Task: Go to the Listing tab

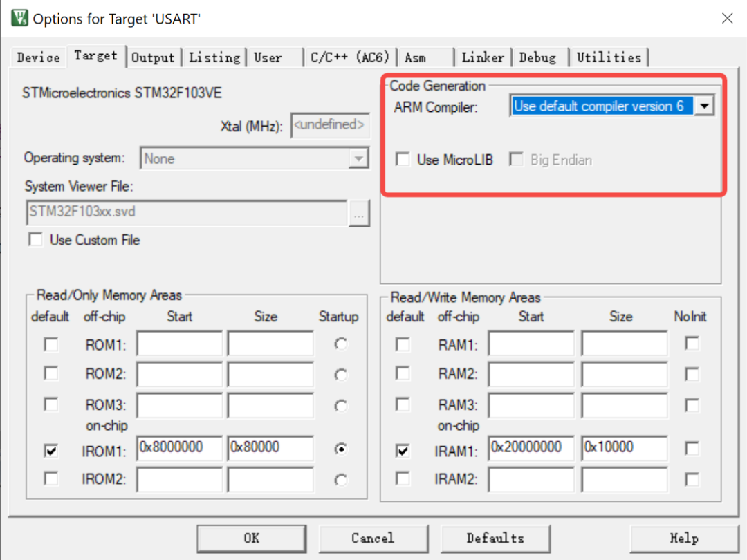Action: [214, 57]
